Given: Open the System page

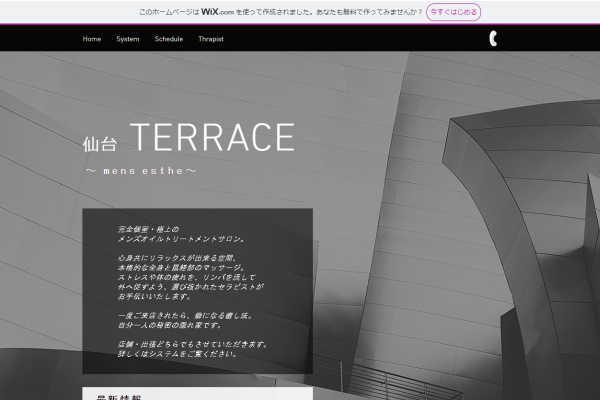Looking at the screenshot, I should [x=128, y=39].
